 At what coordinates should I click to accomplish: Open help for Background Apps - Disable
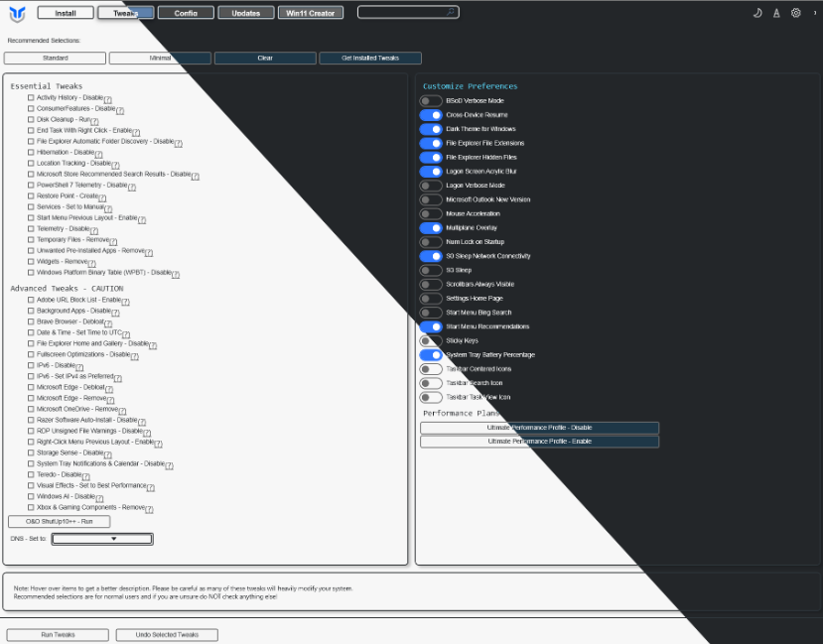coord(115,313)
